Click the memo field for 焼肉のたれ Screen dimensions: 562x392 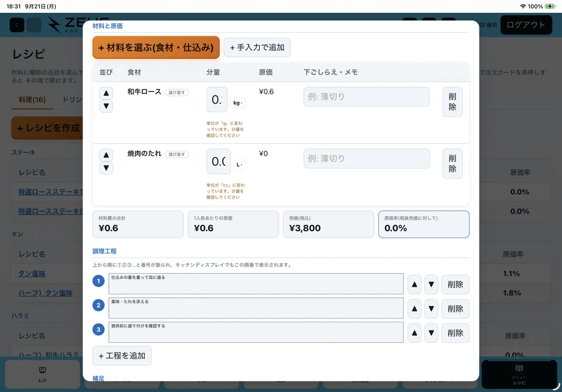pyautogui.click(x=366, y=159)
